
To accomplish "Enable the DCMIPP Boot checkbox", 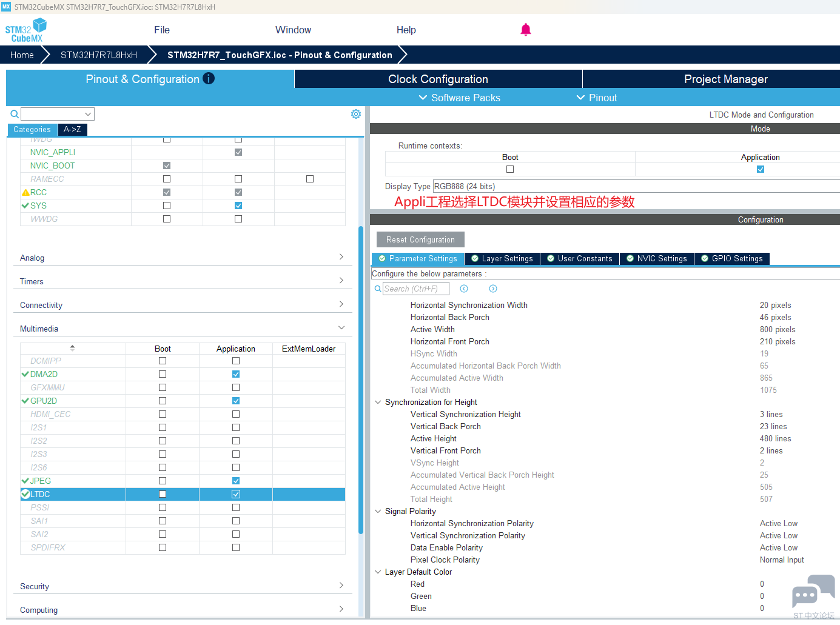I will click(x=163, y=361).
